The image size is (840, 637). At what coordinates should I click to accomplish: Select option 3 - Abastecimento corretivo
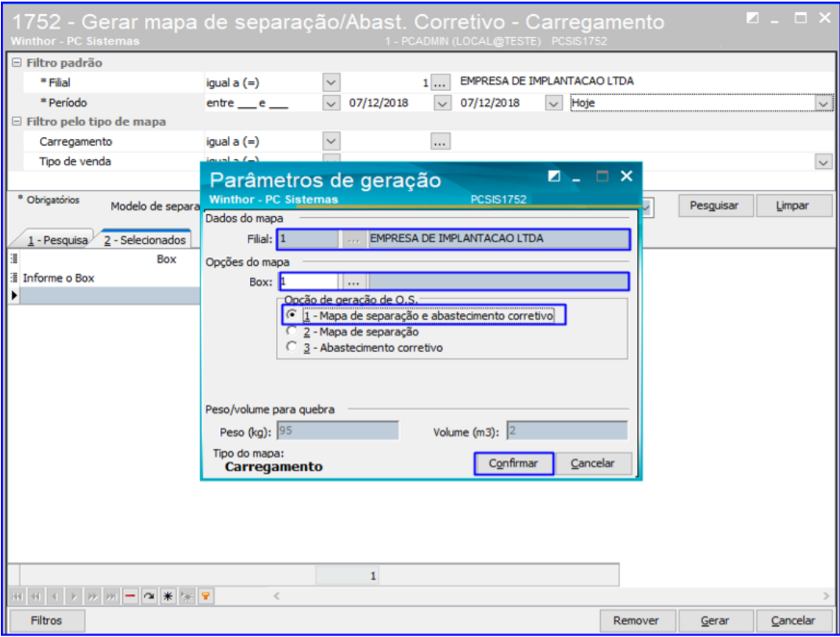tap(292, 347)
